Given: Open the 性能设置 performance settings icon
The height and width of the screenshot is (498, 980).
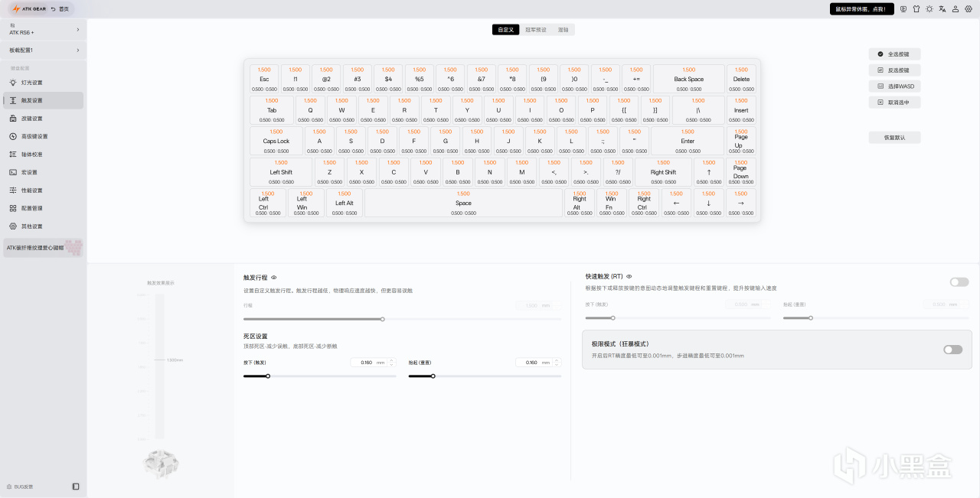Looking at the screenshot, I should point(13,190).
